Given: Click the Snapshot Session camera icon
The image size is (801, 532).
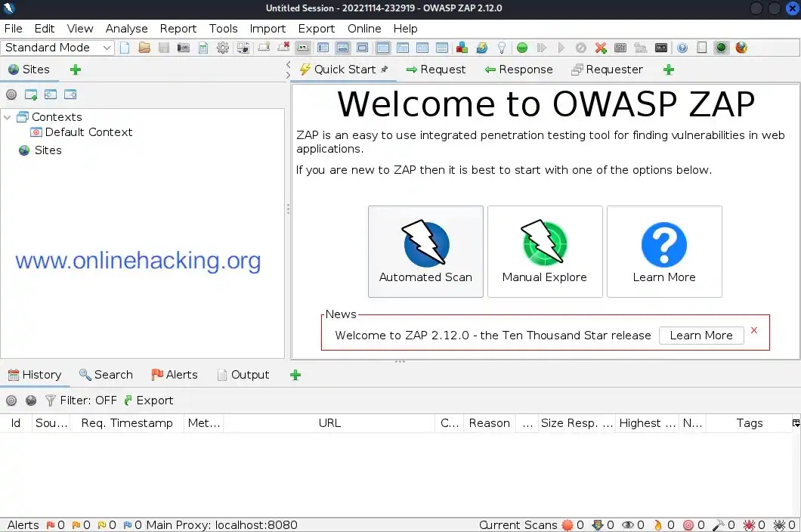Looking at the screenshot, I should click(x=184, y=48).
